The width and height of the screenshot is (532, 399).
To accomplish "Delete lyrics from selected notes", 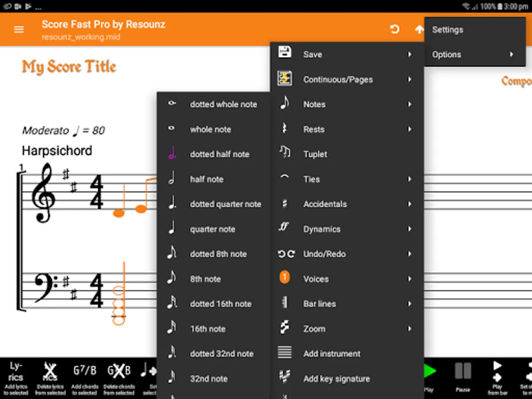I will click(50, 378).
